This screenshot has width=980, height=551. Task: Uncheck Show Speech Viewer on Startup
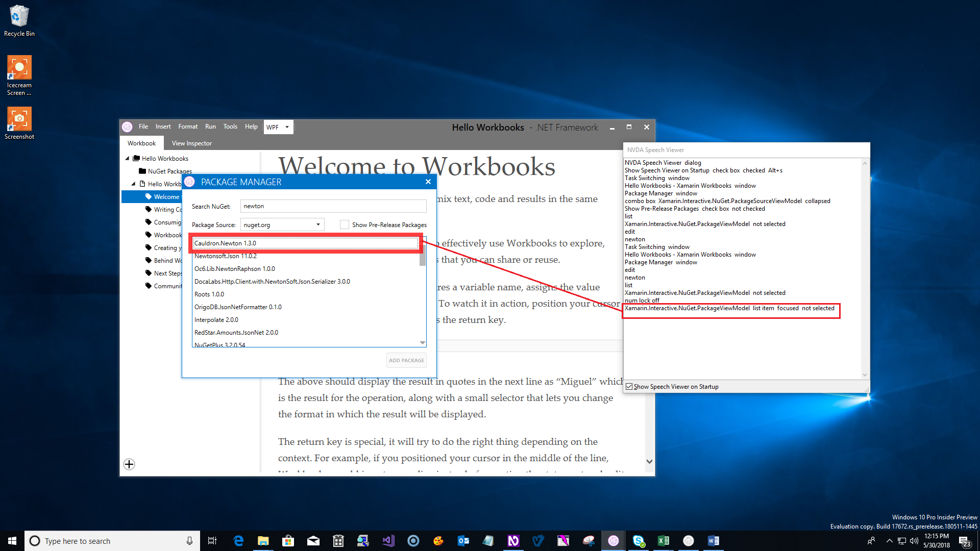pyautogui.click(x=629, y=386)
